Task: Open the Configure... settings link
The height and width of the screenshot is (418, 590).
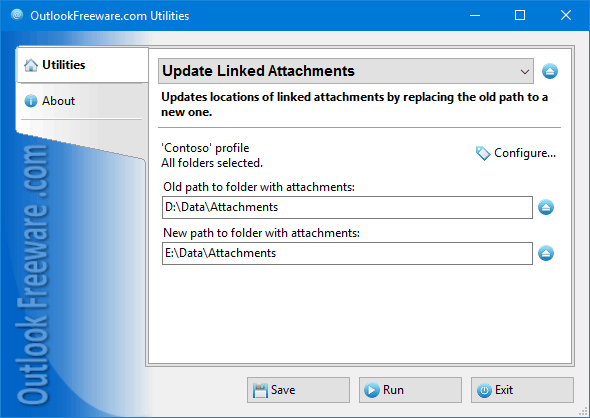Action: coord(516,153)
